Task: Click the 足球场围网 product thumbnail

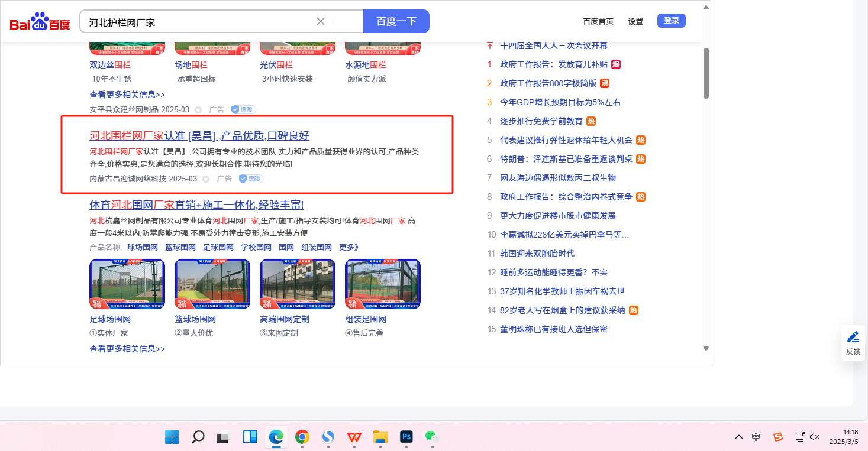Action: [127, 284]
